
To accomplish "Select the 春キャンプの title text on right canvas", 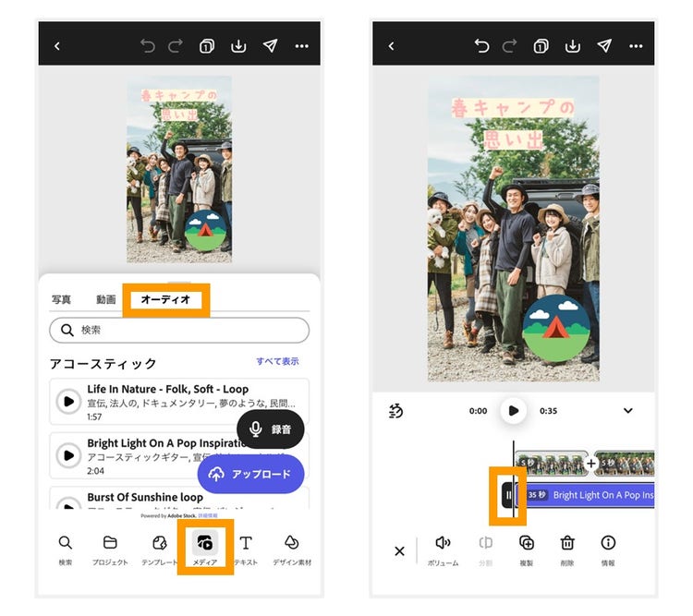I will click(x=513, y=108).
